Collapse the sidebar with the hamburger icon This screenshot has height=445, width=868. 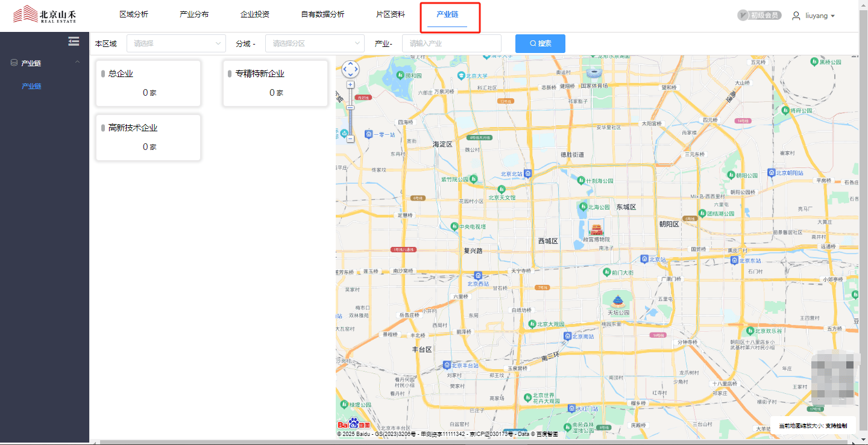click(x=74, y=41)
